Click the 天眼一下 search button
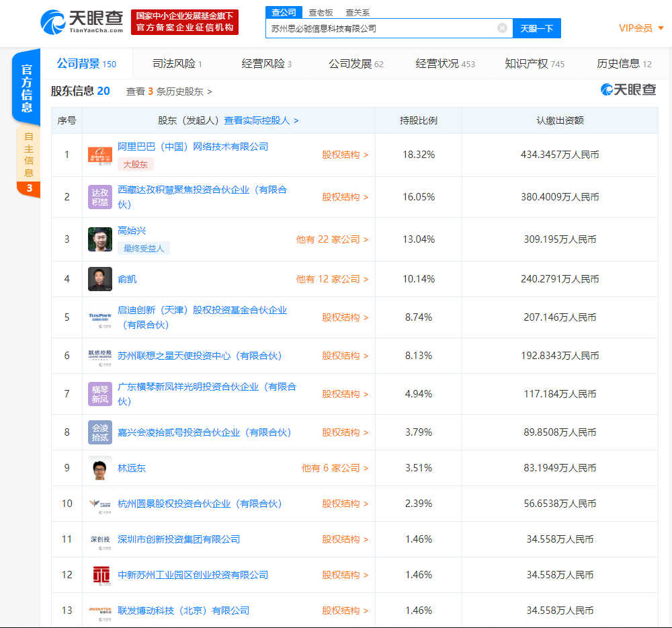This screenshot has height=628, width=672. 536,28
